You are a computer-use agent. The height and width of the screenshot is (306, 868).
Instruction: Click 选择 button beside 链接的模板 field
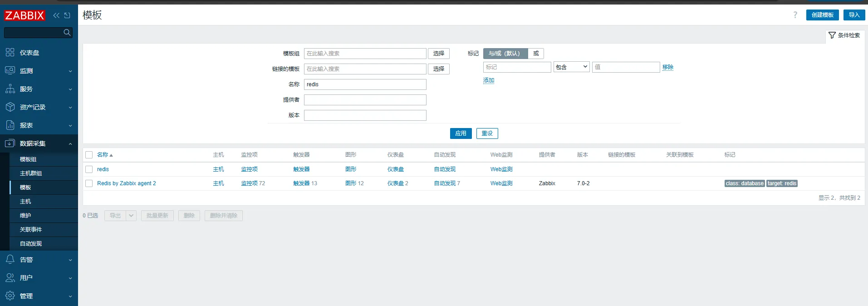tap(438, 69)
